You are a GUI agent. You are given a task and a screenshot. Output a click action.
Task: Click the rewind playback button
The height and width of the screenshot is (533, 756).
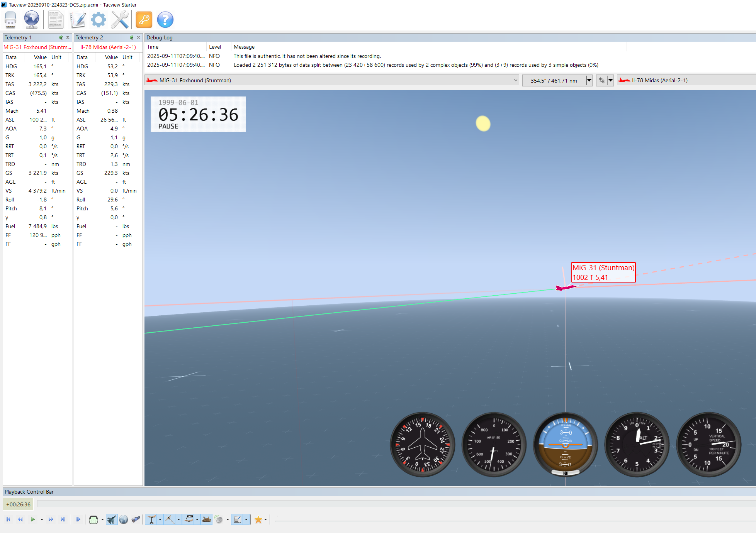click(20, 519)
